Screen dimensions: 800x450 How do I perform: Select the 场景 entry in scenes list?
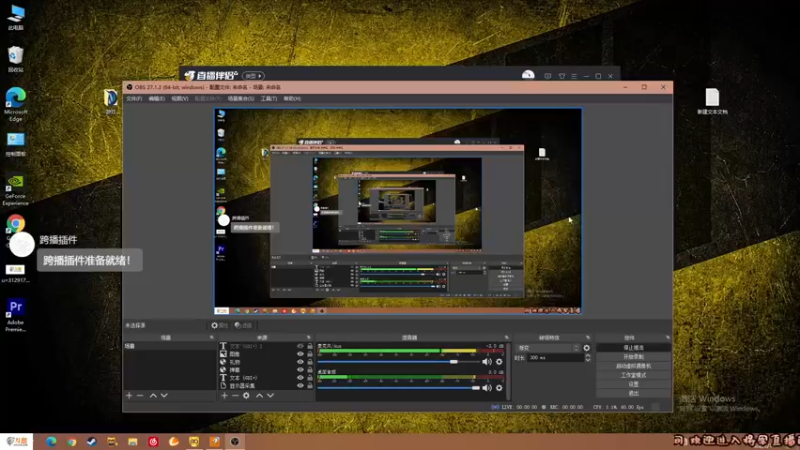pos(169,346)
